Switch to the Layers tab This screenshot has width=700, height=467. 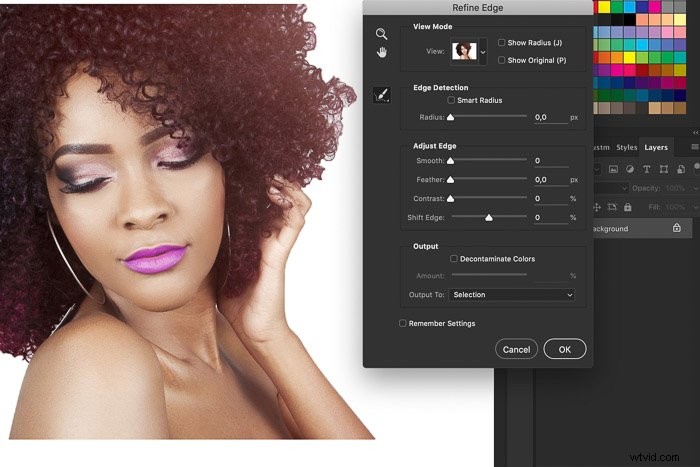click(656, 147)
